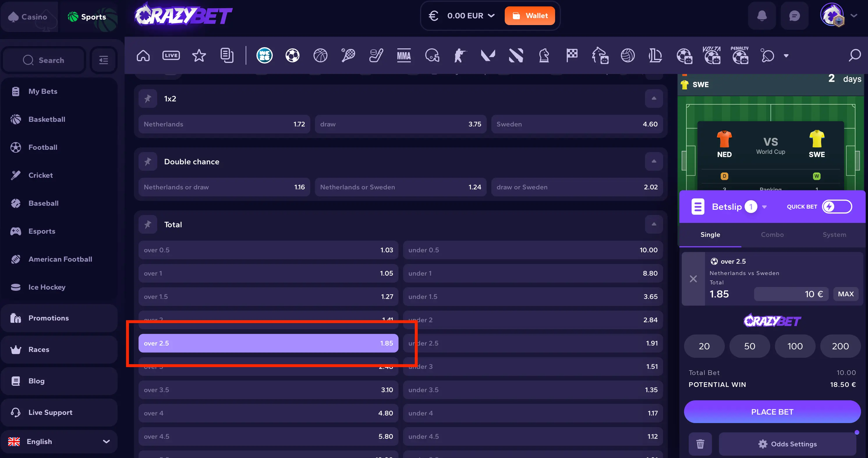Select draw at 3.75 odds
The width and height of the screenshot is (868, 458).
tap(401, 124)
